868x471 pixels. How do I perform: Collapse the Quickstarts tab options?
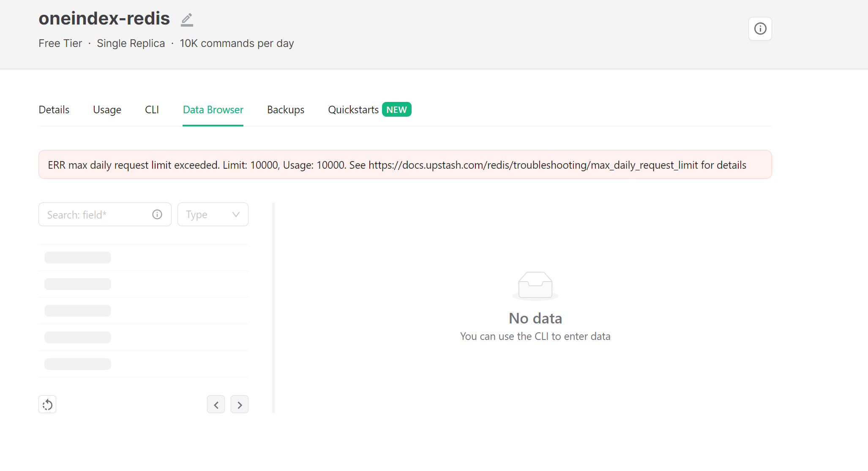coord(353,110)
